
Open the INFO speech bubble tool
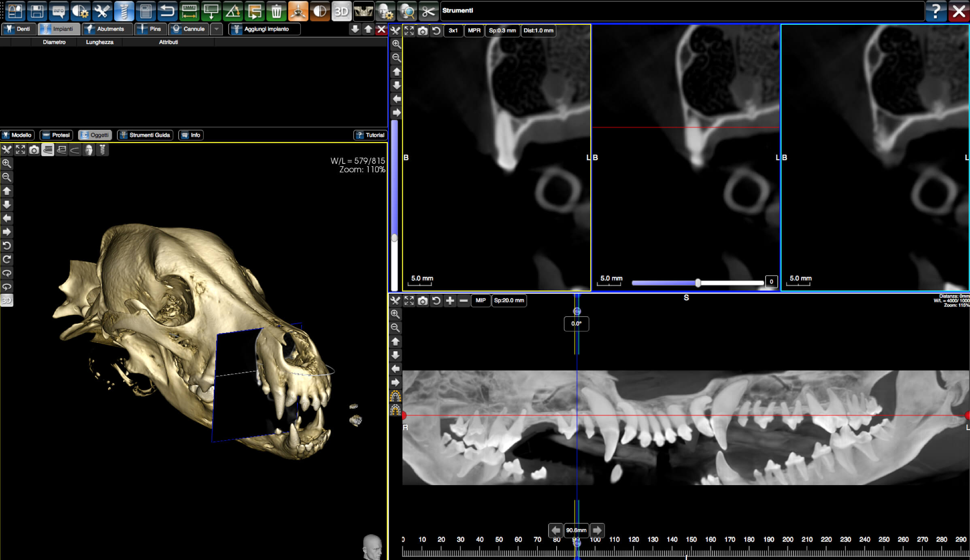[x=59, y=11]
